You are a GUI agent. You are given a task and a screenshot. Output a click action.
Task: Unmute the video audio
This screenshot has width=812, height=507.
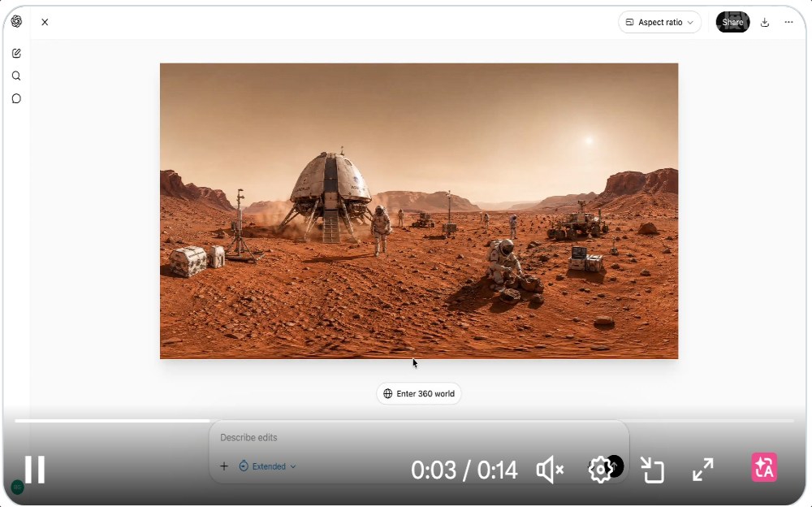coord(550,470)
